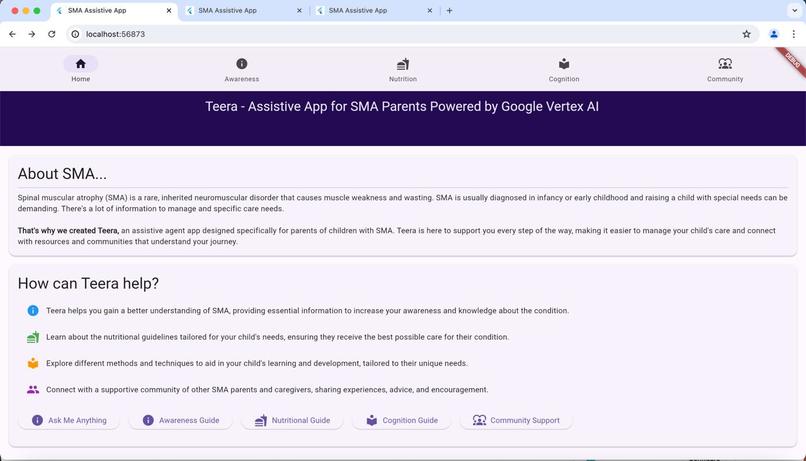
Task: Open the browser profile icon
Action: coord(774,34)
